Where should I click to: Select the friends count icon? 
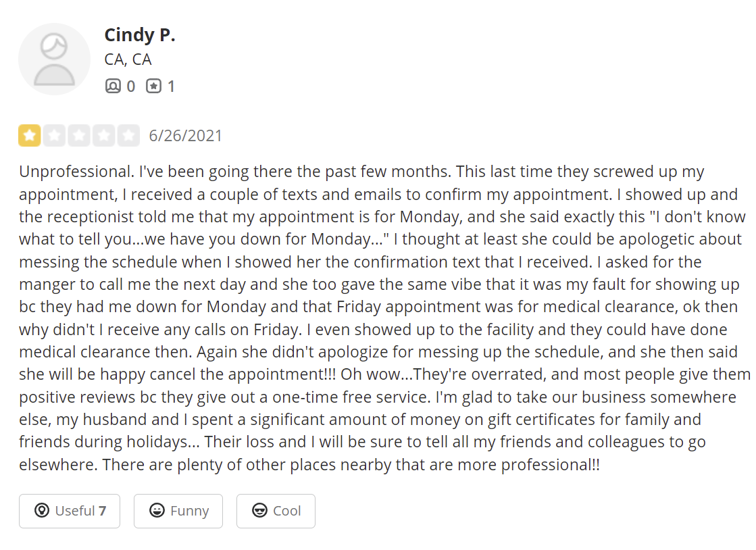click(113, 86)
